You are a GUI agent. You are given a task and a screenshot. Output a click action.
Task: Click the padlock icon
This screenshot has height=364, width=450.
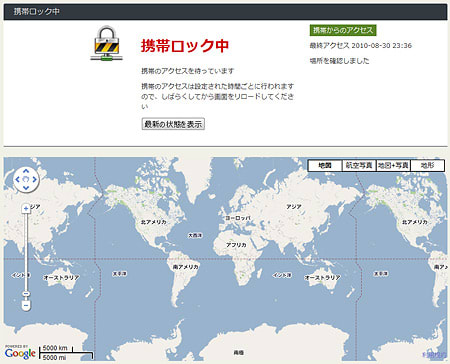[x=106, y=43]
